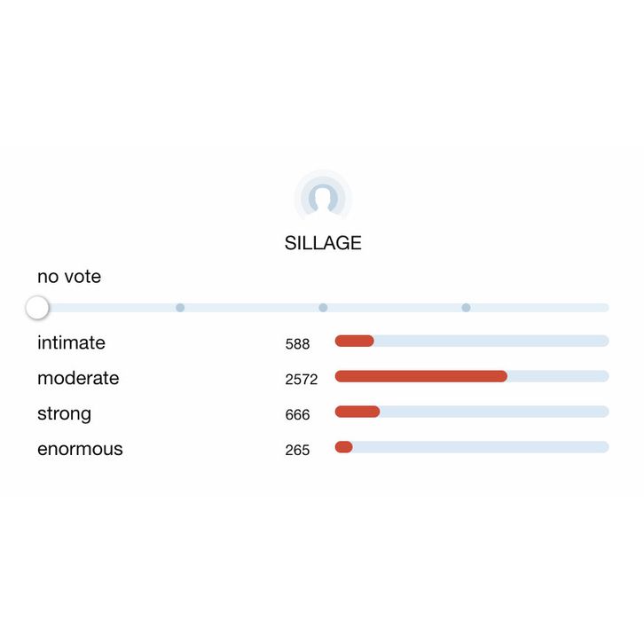
Task: Click the 265 vote count
Action: tap(297, 451)
